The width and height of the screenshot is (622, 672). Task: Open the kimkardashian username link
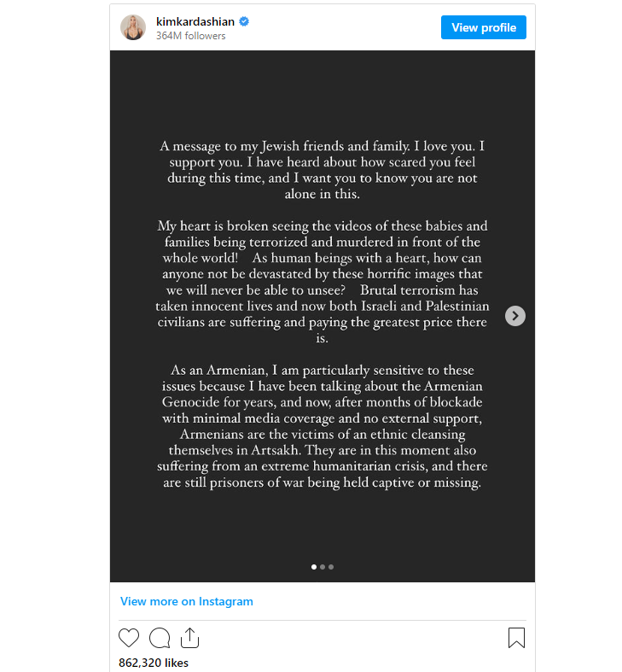tap(195, 21)
